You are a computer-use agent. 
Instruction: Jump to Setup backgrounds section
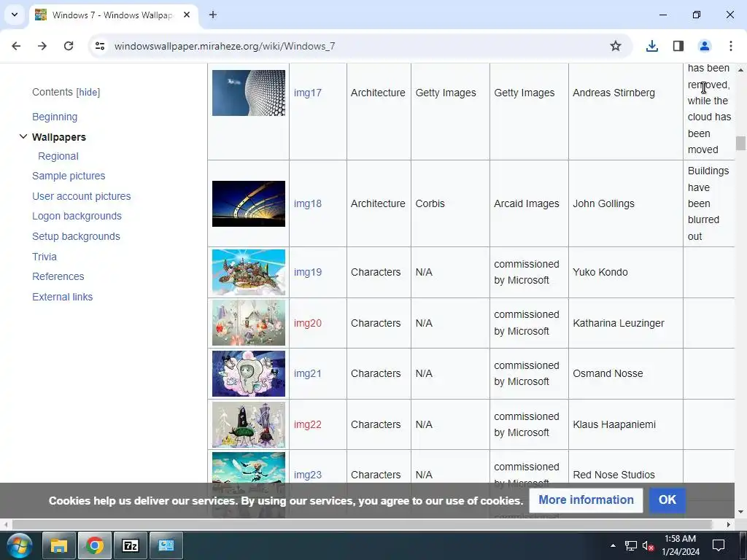click(76, 236)
